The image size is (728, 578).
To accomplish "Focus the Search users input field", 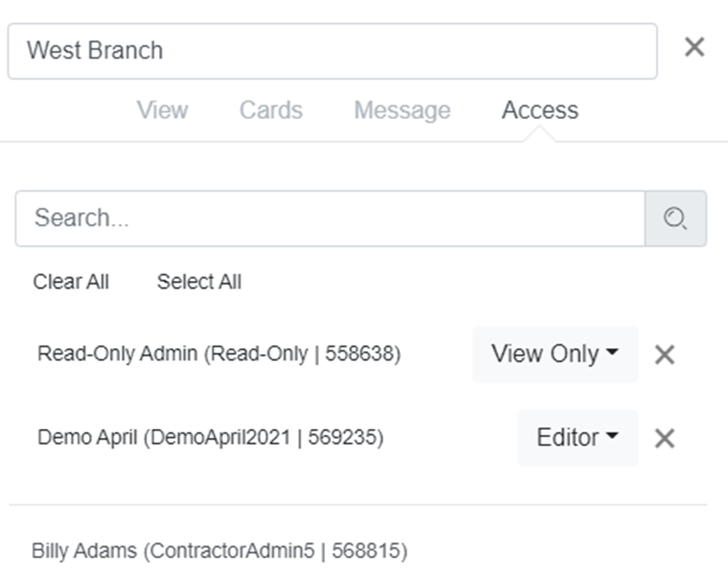I will pos(330,219).
